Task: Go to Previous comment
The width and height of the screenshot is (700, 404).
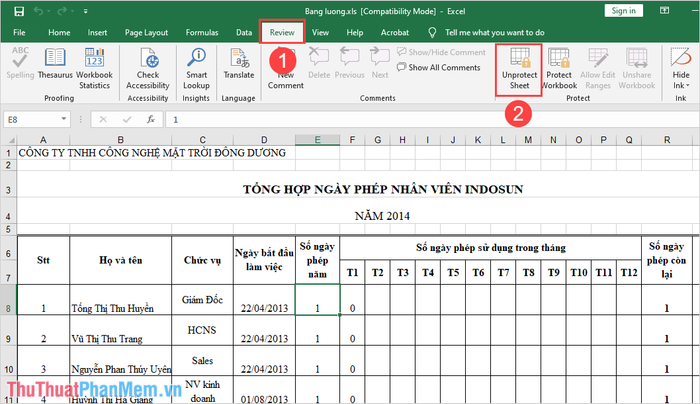Action: pyautogui.click(x=350, y=63)
